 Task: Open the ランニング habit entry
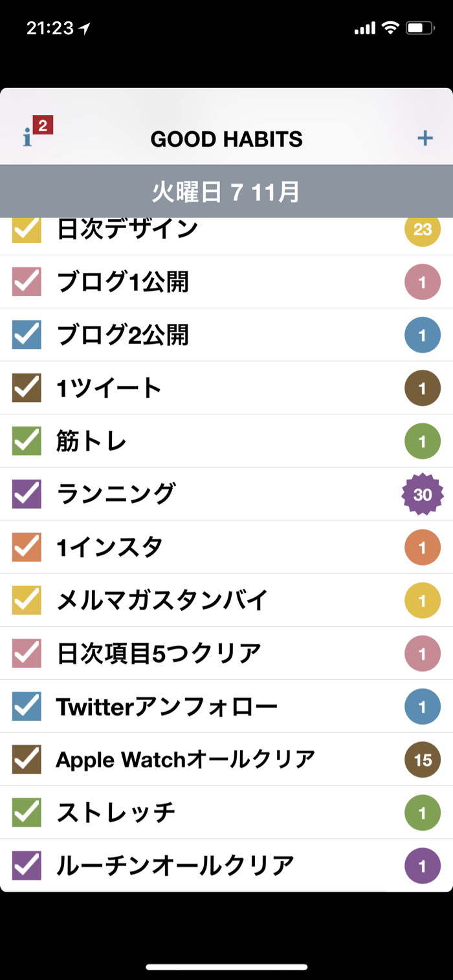point(116,495)
